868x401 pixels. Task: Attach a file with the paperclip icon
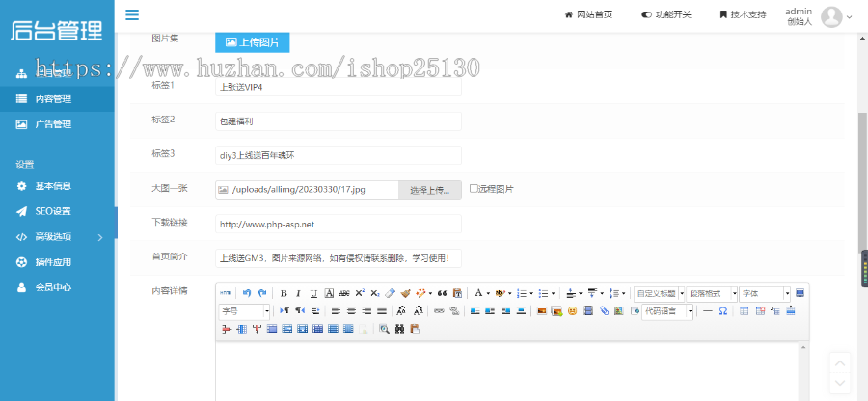coord(604,310)
